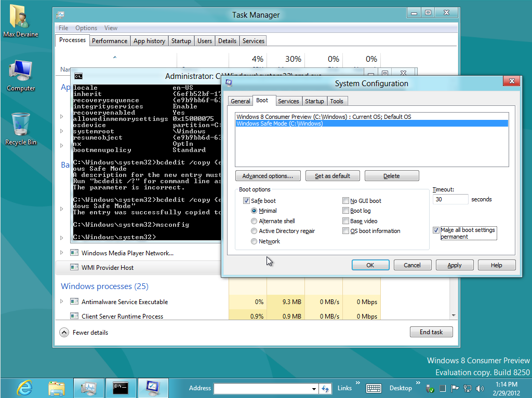Click the small square tray icon
The width and height of the screenshot is (532, 398).
point(443,389)
